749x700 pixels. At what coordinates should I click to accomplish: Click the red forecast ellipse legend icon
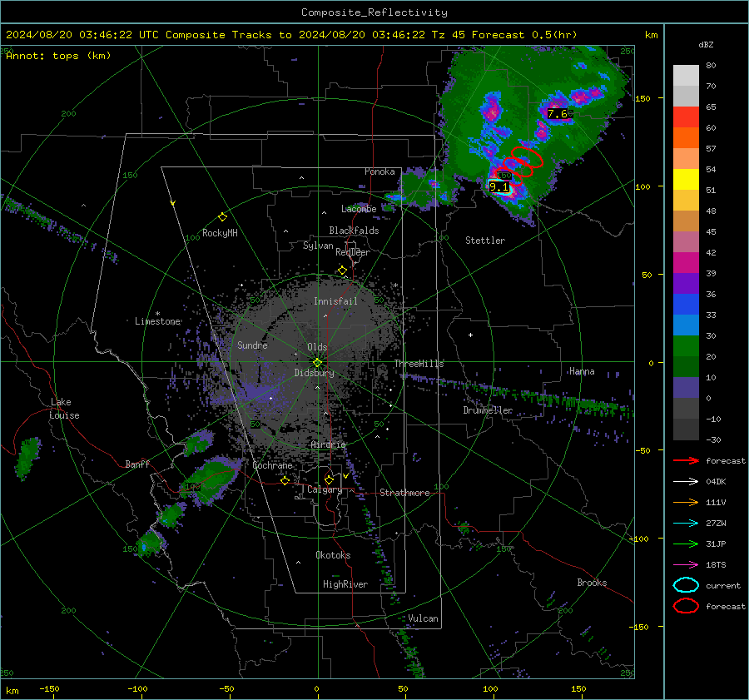coord(686,606)
